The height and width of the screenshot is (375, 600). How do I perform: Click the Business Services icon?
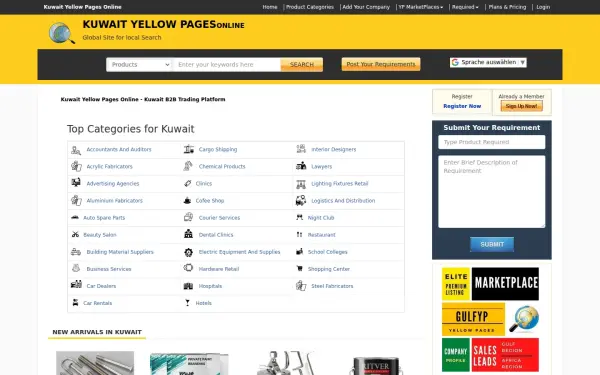pyautogui.click(x=76, y=268)
